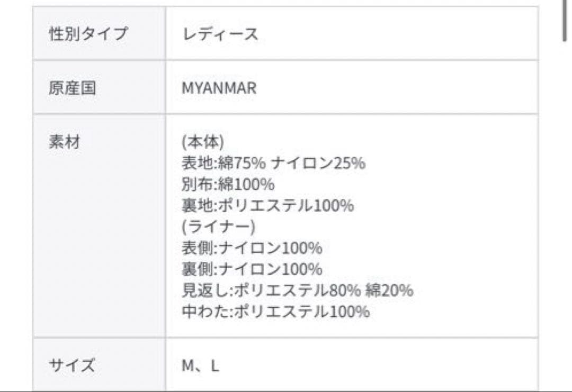Select the 別布:綿100% line
Screen dimensions: 572x392
coord(228,185)
